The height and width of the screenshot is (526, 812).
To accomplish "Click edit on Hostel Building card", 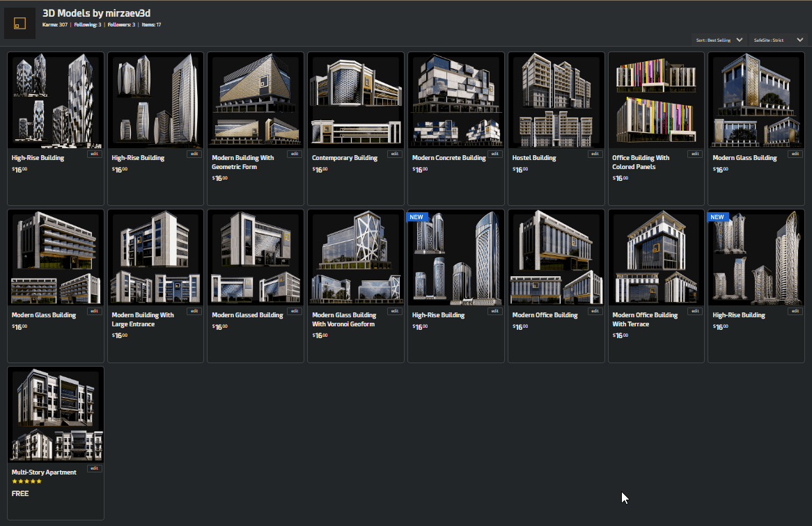I will 595,154.
